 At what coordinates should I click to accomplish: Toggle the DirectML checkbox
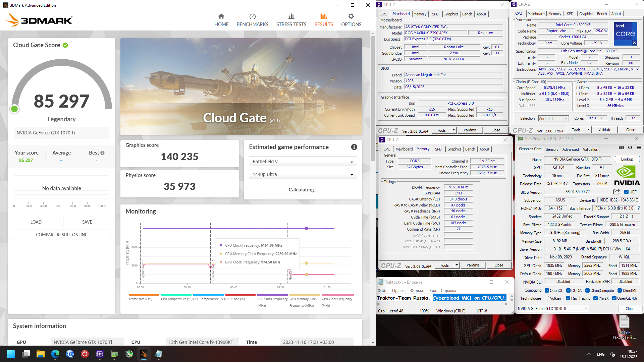point(620,291)
